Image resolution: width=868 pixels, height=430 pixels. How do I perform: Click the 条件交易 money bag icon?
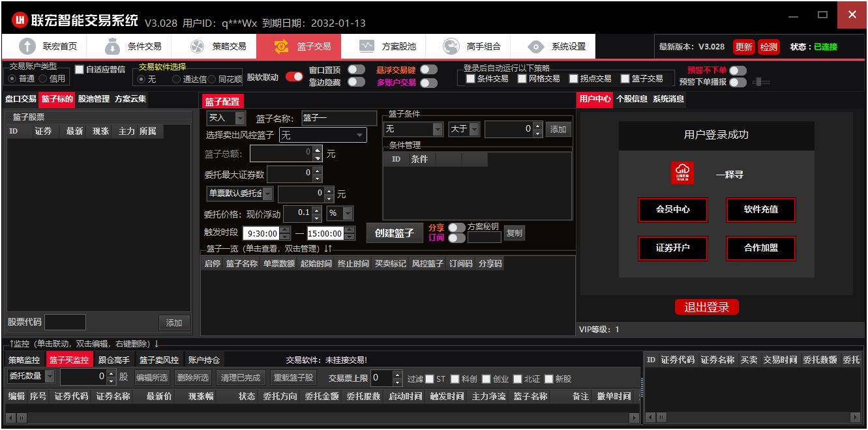(113, 46)
